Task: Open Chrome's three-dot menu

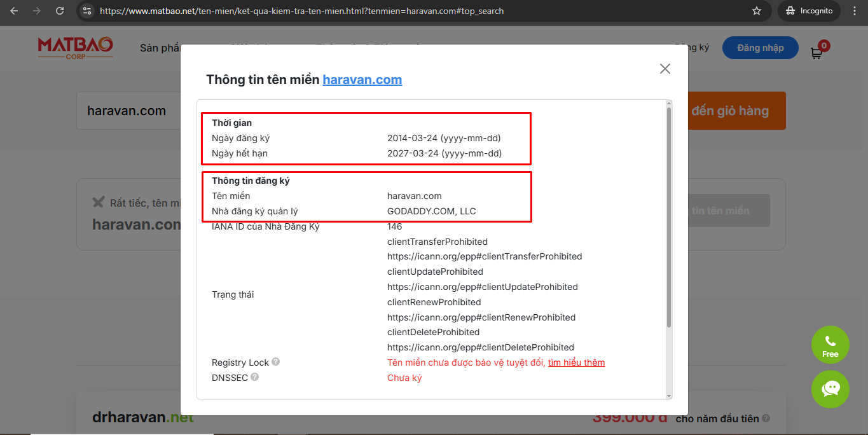Action: click(855, 11)
